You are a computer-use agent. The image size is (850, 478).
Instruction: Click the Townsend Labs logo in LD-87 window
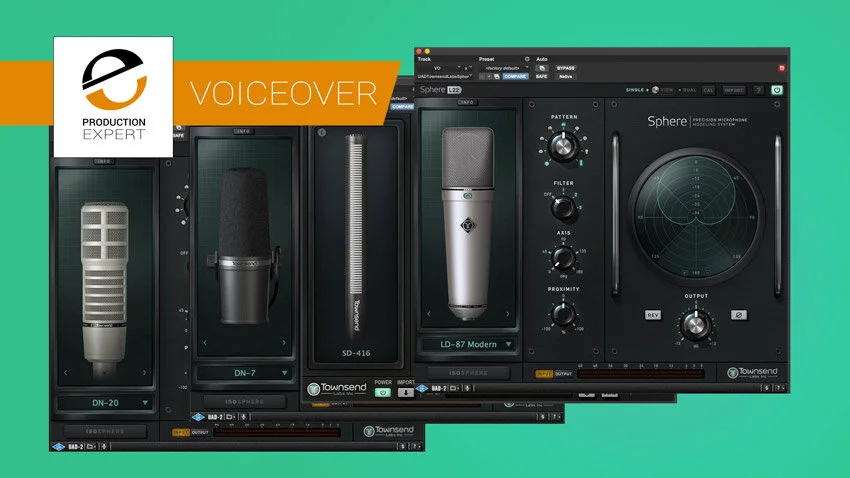752,372
